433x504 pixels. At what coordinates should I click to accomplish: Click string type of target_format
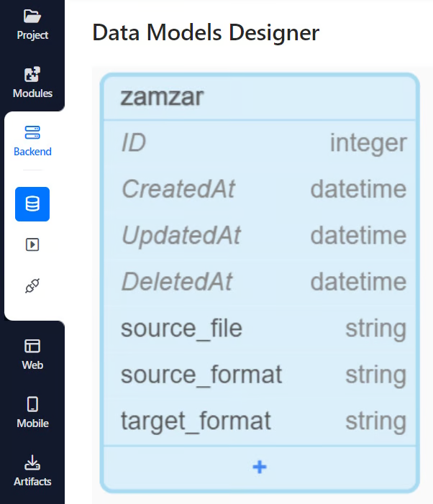coord(375,421)
